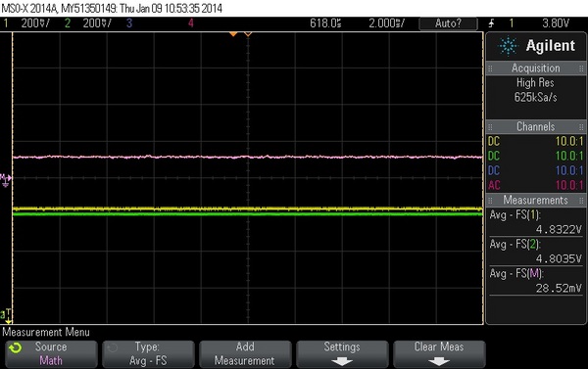Click the pink Math waveform trace

(x=248, y=157)
